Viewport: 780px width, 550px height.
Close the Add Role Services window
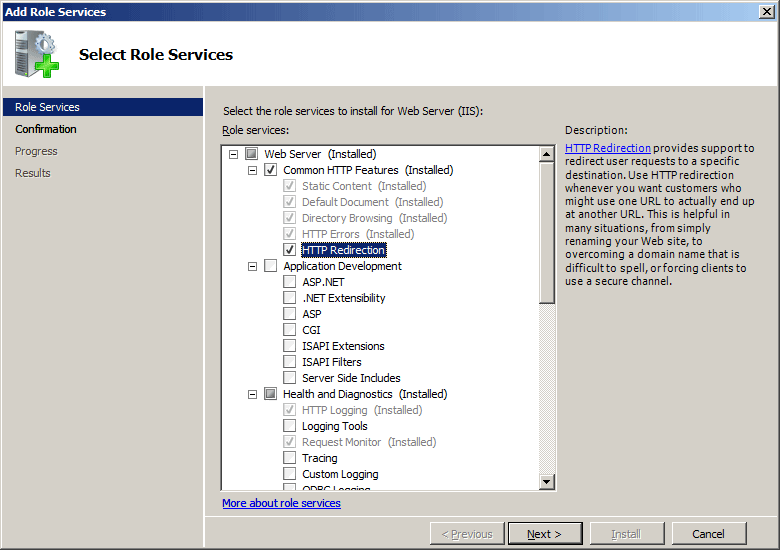767,11
